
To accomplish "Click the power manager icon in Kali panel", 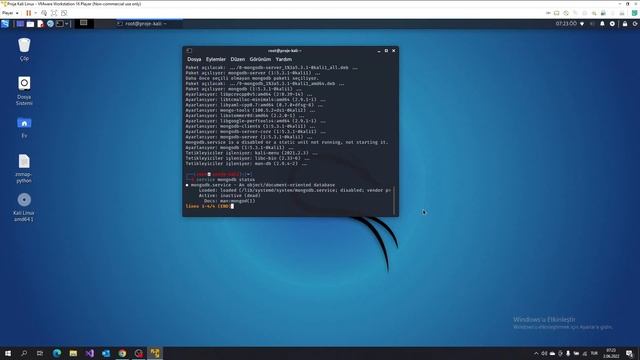I will point(612,24).
